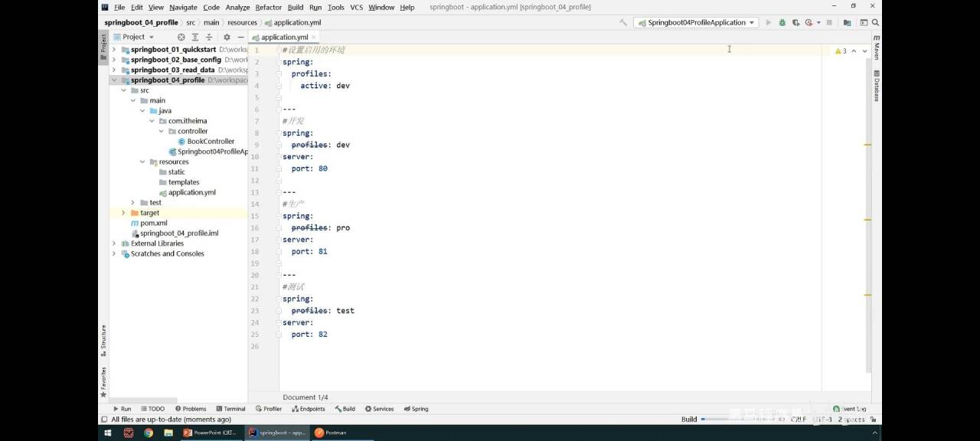Open Chrome from the taskbar
The height and width of the screenshot is (441, 980).
click(x=148, y=433)
